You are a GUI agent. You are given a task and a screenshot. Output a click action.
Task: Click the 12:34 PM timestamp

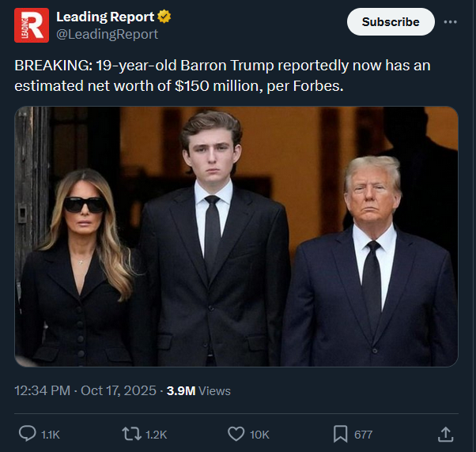(41, 390)
